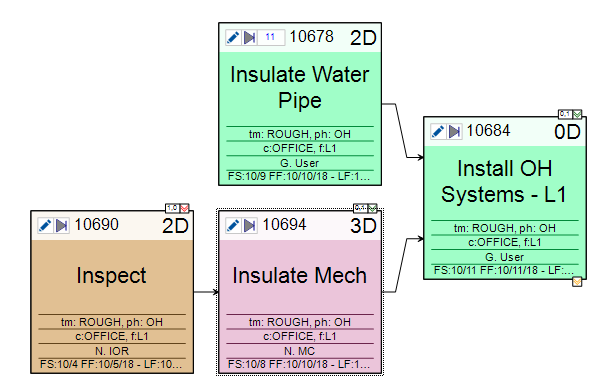Image resolution: width=610 pixels, height=392 pixels.
Task: Expand the green chevron above Insulate Mech
Action: point(372,208)
